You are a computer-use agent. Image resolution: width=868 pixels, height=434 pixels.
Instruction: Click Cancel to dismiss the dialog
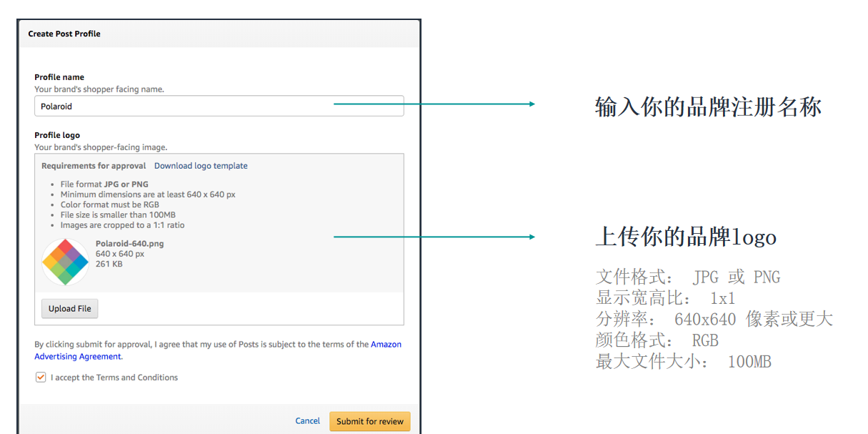click(307, 421)
